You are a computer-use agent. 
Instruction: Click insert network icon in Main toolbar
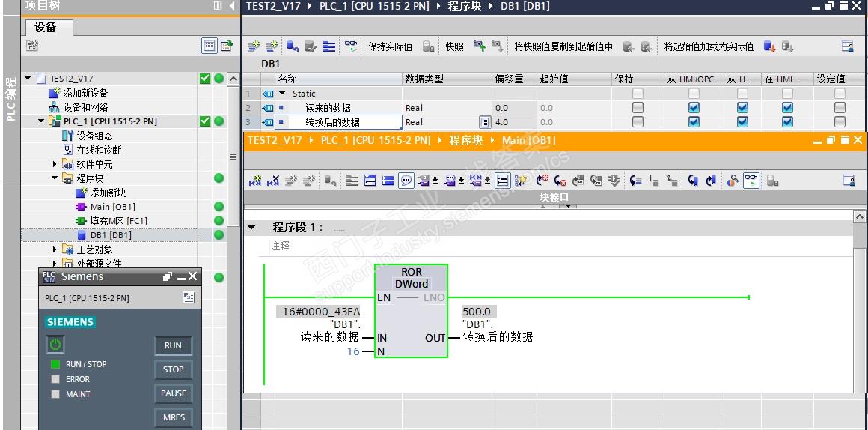(x=255, y=180)
